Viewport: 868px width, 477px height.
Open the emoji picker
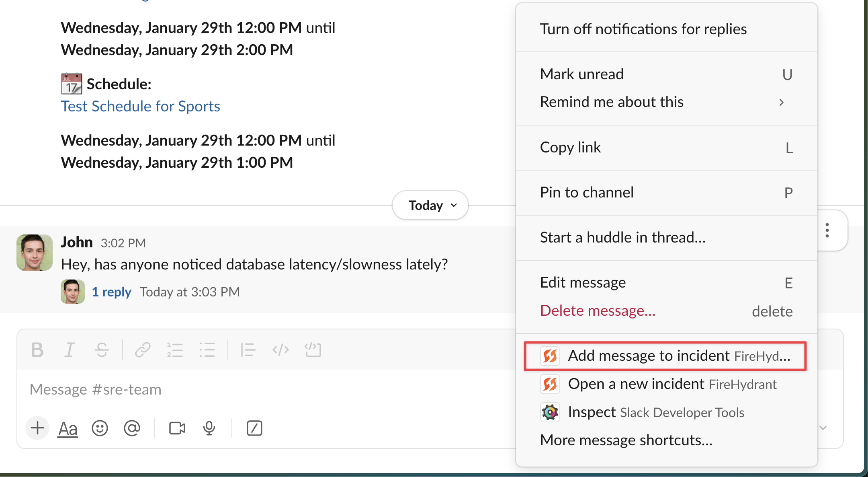tap(100, 428)
